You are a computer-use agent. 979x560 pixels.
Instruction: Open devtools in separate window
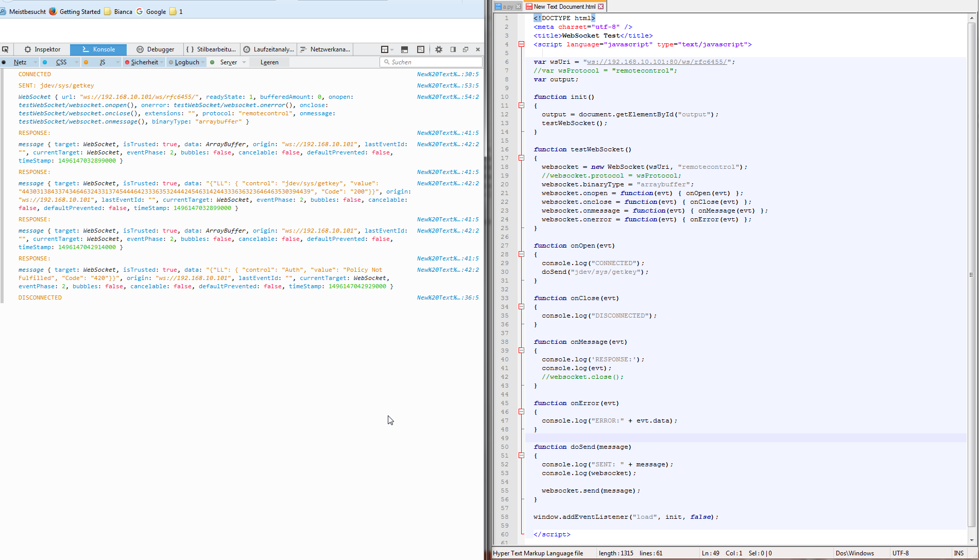(x=466, y=49)
